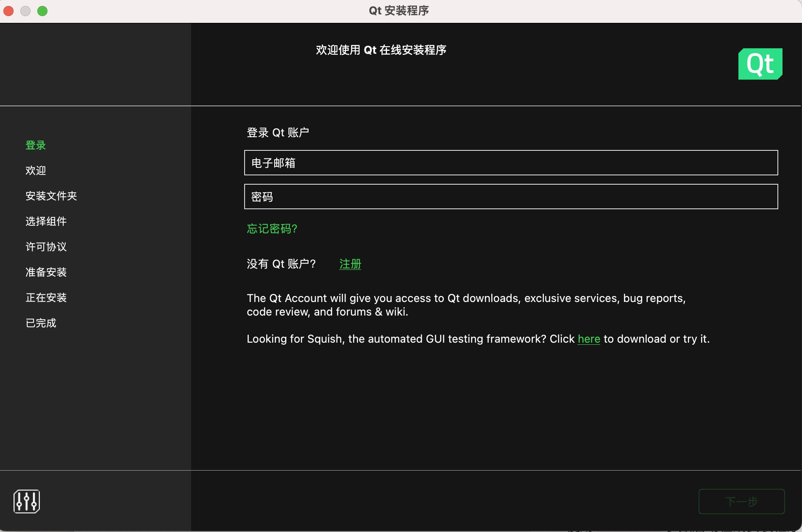Click the green Qt logo
Image resolution: width=802 pixels, height=532 pixels.
coord(760,64)
